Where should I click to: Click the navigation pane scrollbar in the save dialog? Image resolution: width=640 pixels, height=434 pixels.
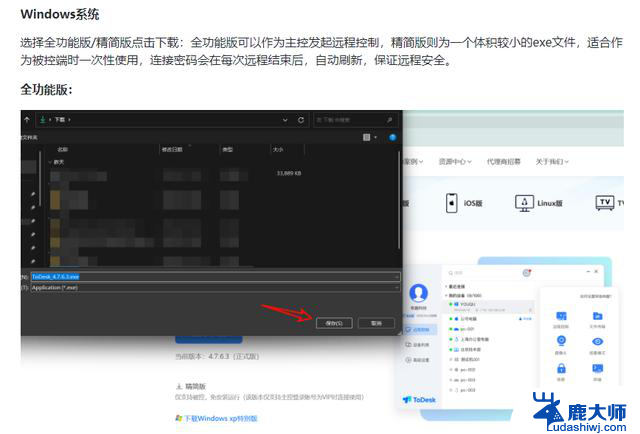[40, 178]
